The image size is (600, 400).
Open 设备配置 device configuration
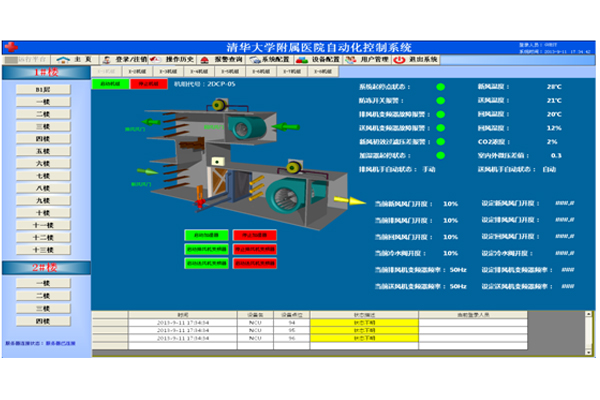[318, 59]
